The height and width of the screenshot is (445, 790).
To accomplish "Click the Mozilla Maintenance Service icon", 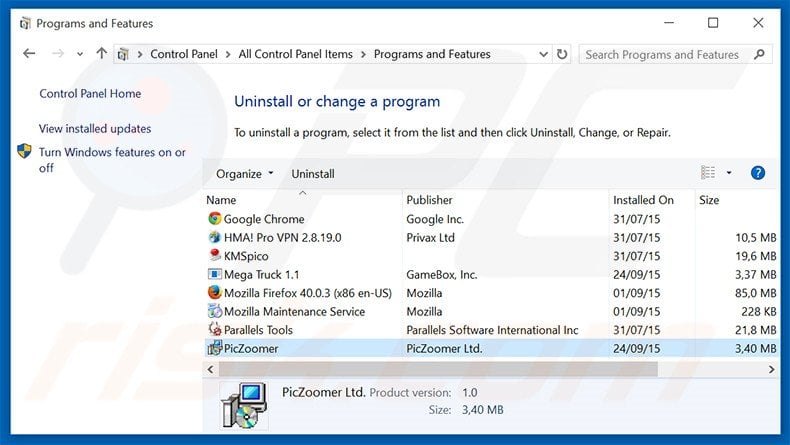I will 215,311.
